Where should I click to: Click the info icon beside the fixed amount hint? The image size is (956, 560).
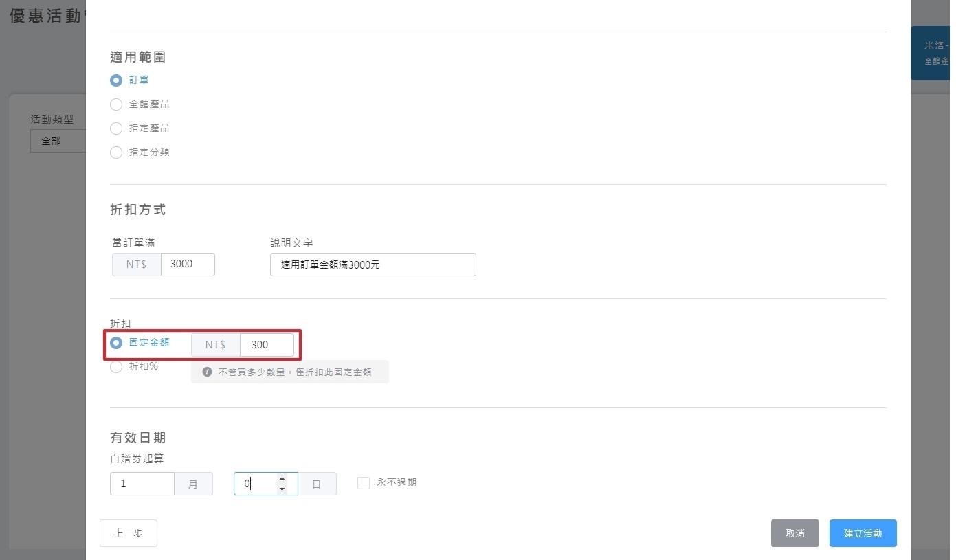click(207, 372)
